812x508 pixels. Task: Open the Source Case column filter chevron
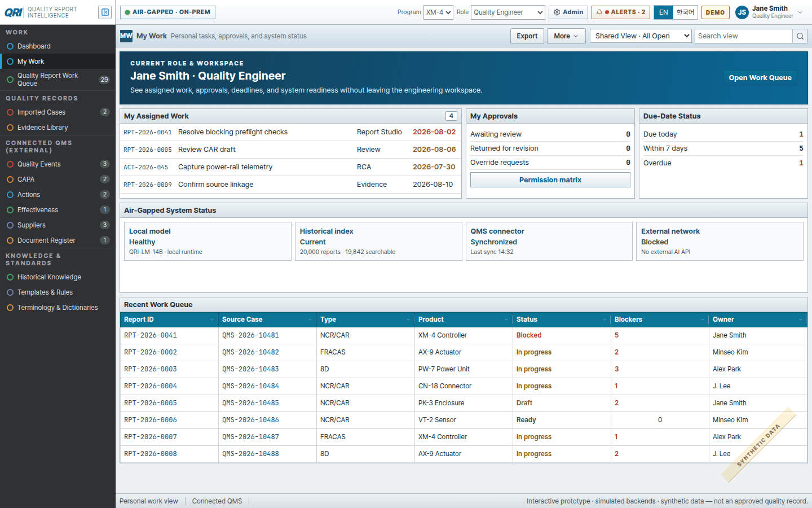[310, 319]
